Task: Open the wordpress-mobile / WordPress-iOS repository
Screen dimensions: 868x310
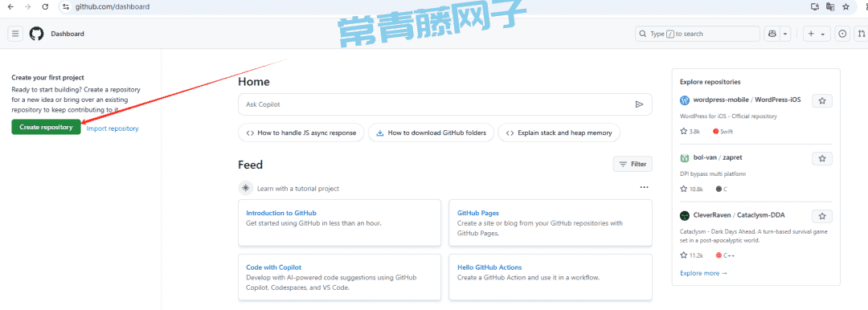Action: pyautogui.click(x=747, y=100)
